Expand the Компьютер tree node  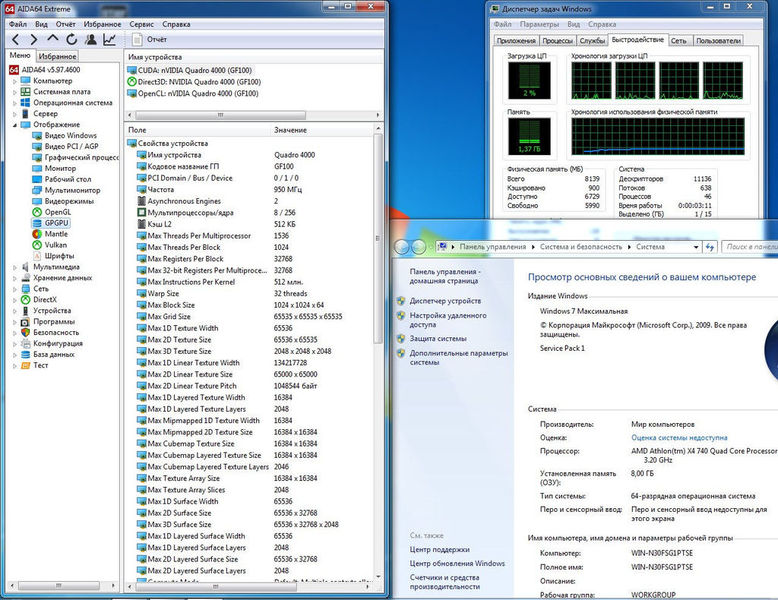coord(14,81)
